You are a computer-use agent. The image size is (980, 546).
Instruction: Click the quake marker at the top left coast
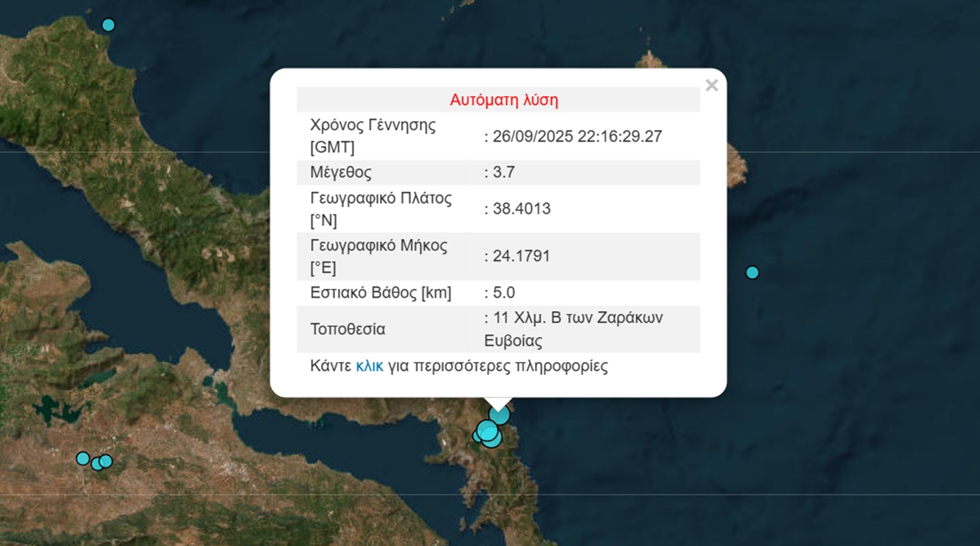point(109,24)
